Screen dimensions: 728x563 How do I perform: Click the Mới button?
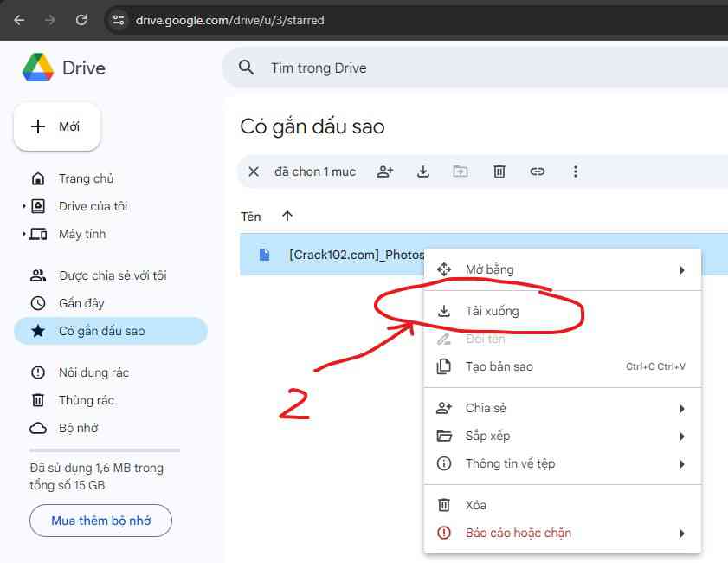tap(57, 126)
